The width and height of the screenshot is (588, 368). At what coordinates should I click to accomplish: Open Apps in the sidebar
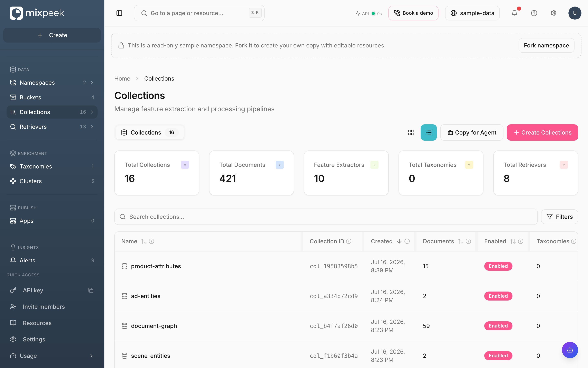(52, 221)
